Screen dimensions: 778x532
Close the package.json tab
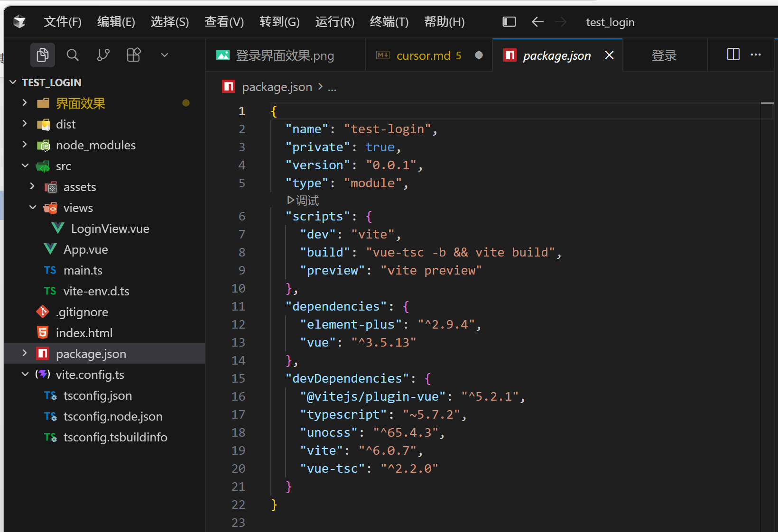coord(610,55)
